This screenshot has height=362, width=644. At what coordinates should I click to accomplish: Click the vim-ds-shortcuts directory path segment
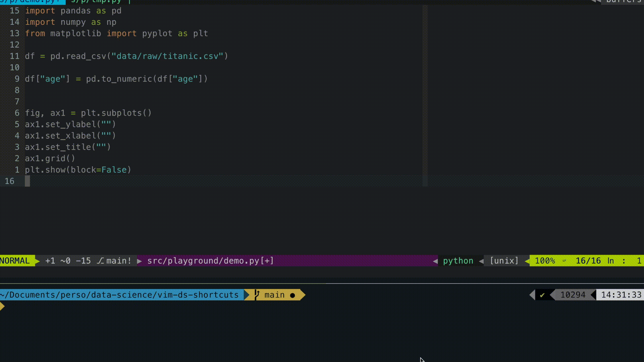click(198, 295)
